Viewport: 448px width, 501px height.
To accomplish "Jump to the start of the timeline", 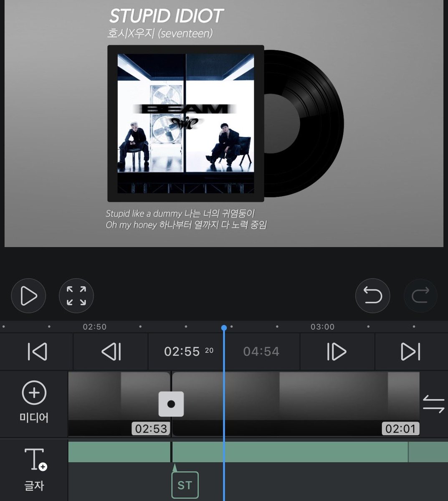I will [x=37, y=352].
